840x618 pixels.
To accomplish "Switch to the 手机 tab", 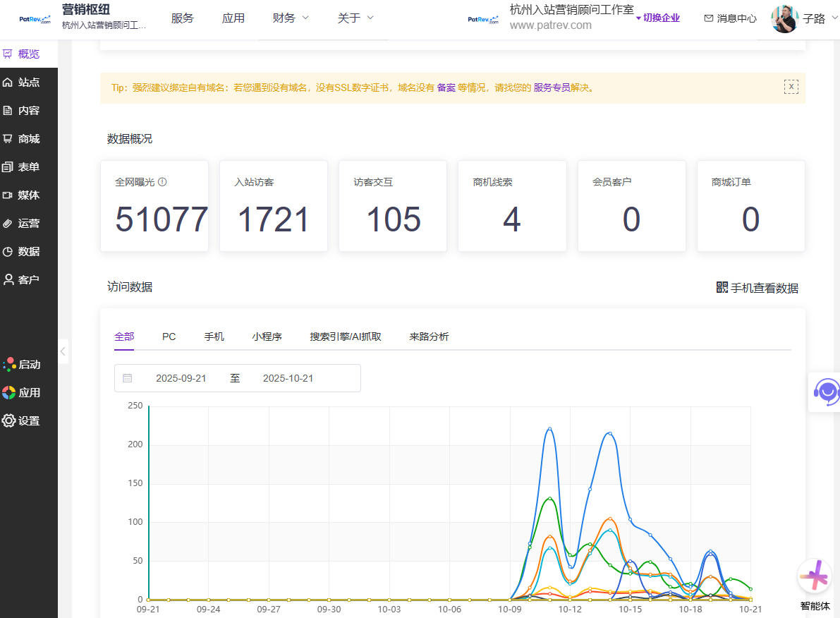I will [214, 337].
